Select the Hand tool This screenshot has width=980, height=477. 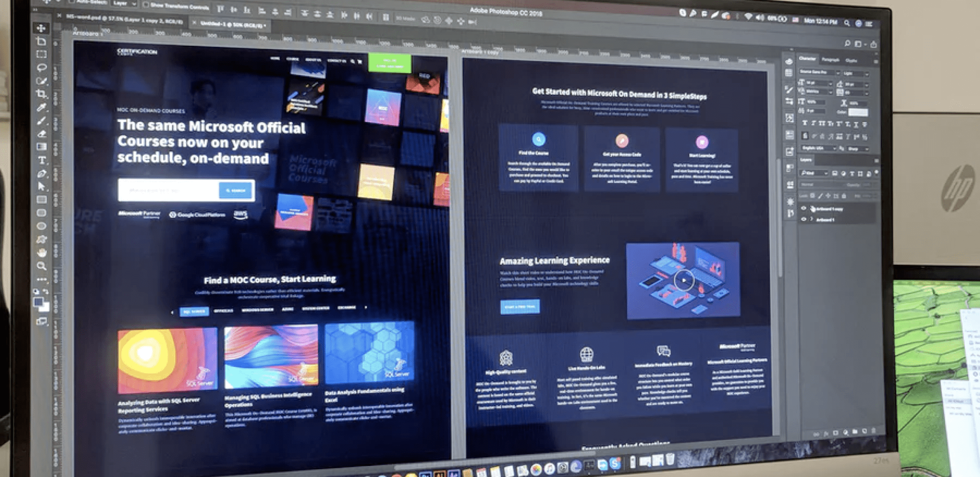41,252
